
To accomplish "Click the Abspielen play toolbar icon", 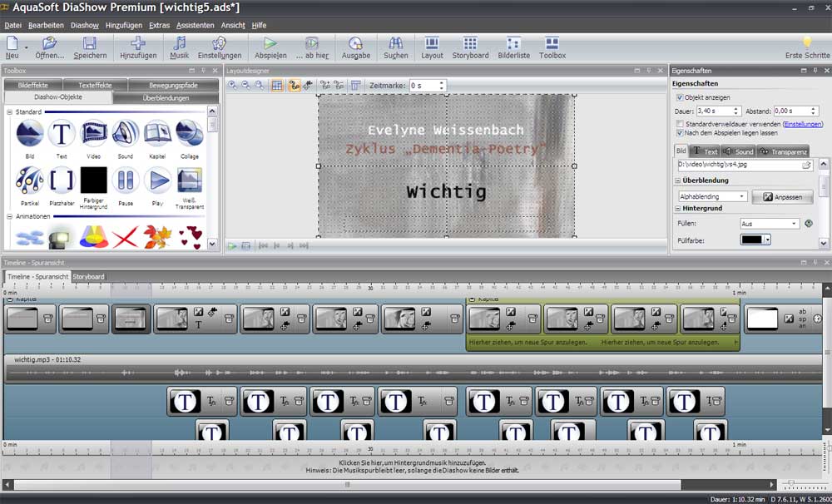I will (270, 47).
